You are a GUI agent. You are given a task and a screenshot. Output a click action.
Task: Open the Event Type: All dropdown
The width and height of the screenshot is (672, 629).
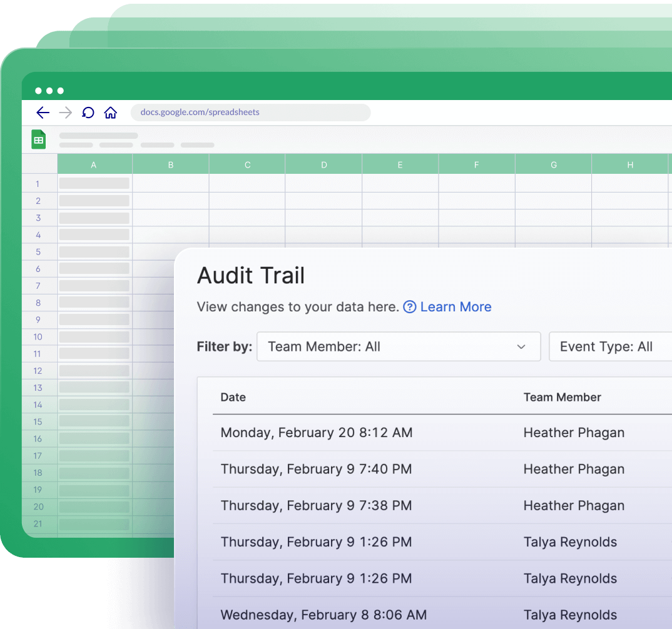pos(610,346)
